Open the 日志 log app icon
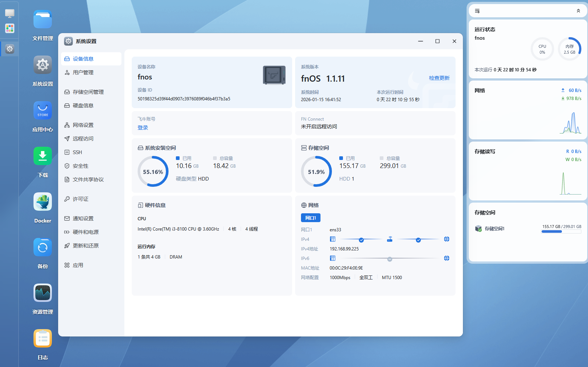The height and width of the screenshot is (367, 588). pyautogui.click(x=43, y=338)
